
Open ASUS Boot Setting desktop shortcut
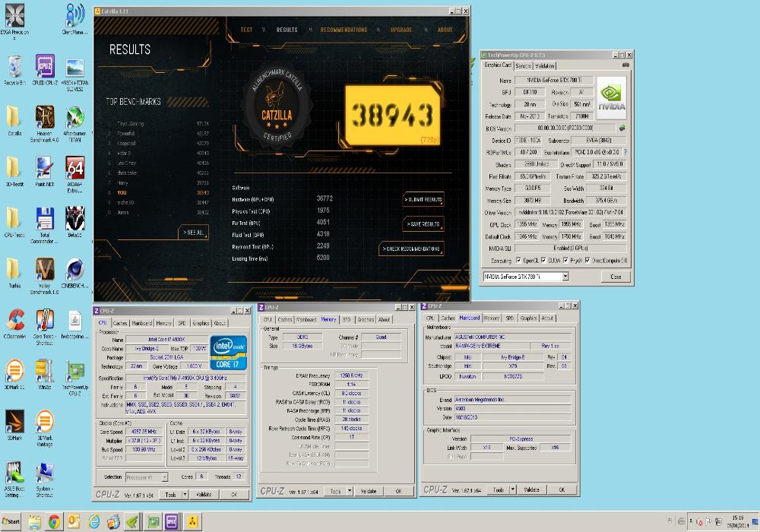14,480
